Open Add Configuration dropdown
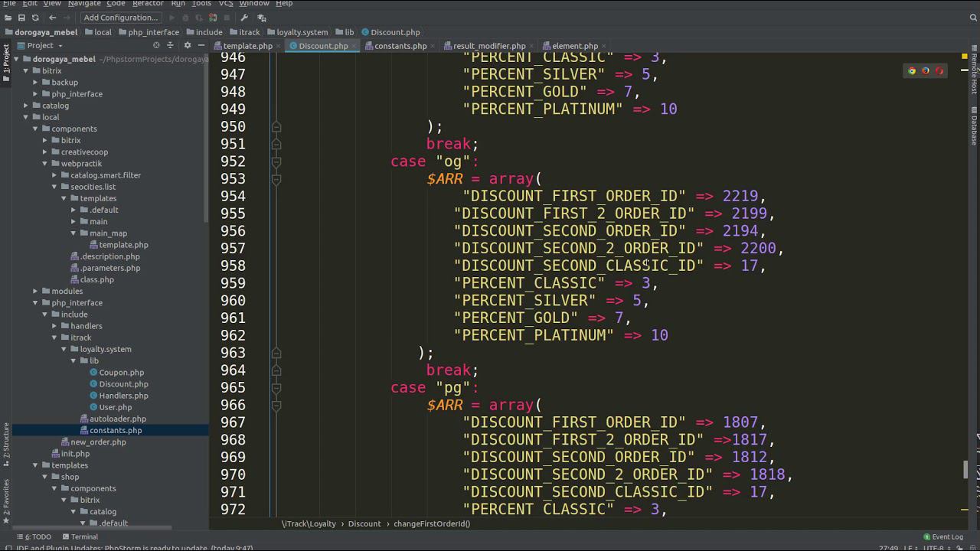 coord(120,18)
